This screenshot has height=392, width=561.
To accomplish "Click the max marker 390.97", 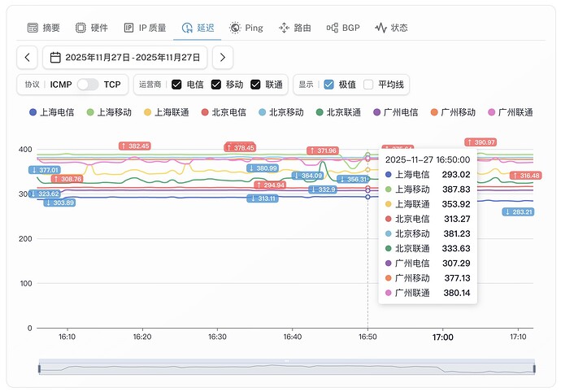I will (481, 142).
